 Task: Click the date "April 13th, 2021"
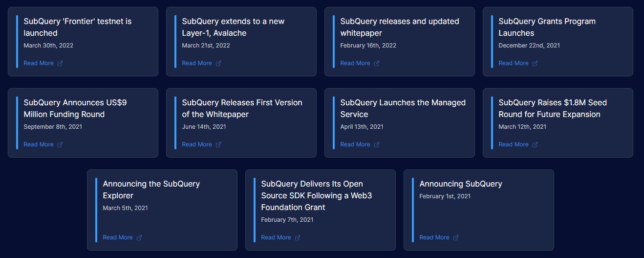(x=362, y=127)
